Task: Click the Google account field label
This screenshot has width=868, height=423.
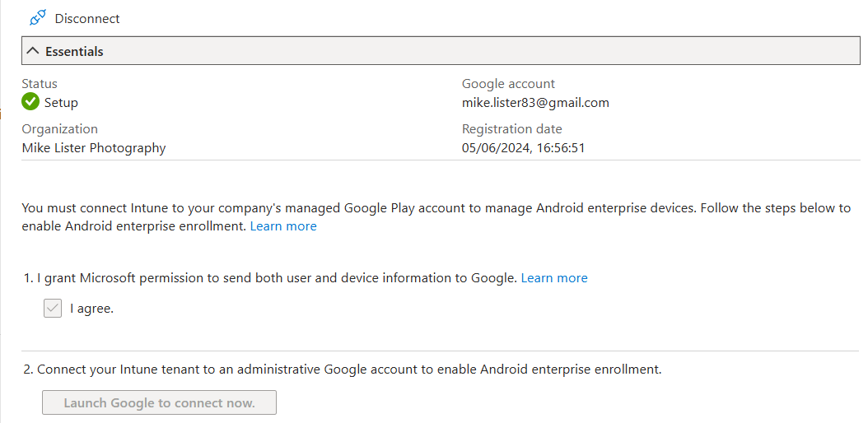Action: click(508, 83)
